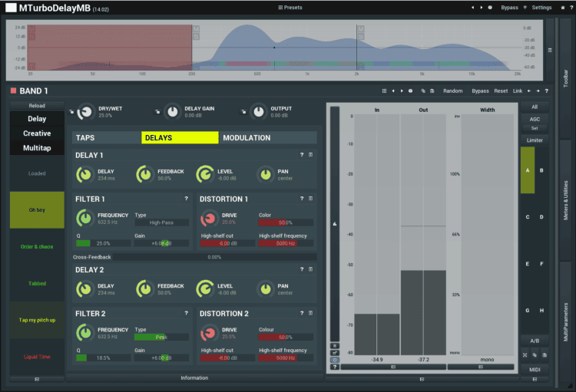Open the Filter 1 Type High-Pass selector
The image size is (576, 392).
(161, 222)
